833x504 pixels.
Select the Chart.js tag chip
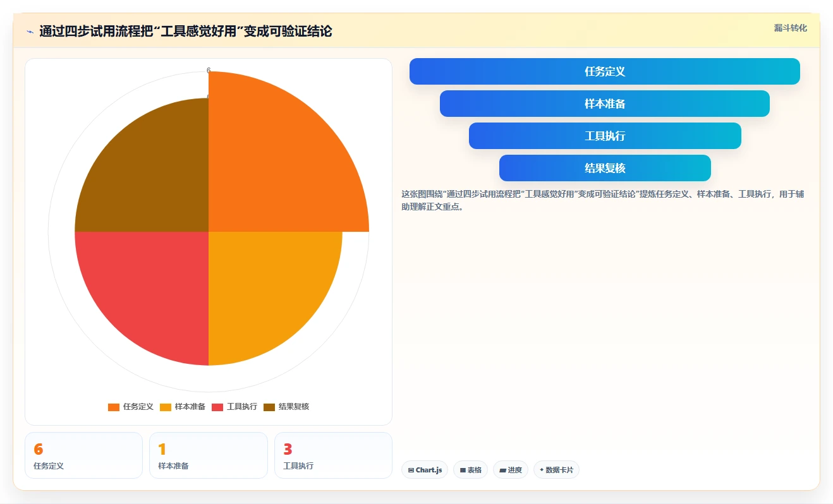(x=425, y=470)
